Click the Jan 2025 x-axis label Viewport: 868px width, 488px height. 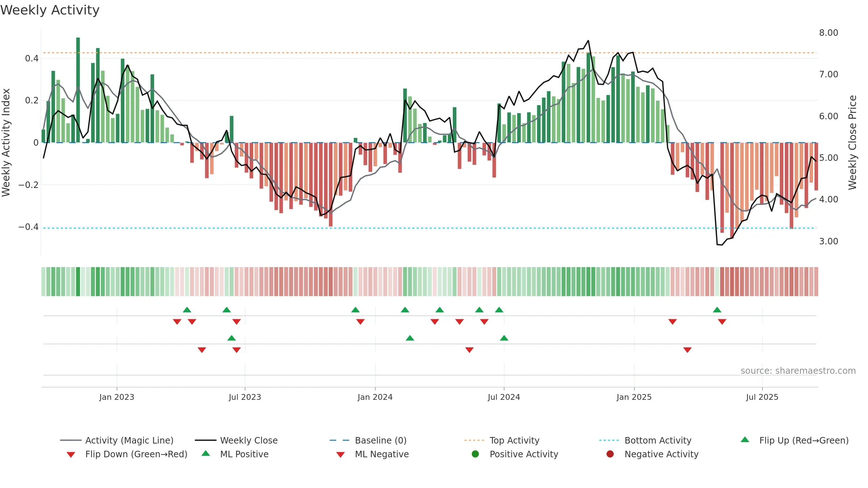click(634, 397)
